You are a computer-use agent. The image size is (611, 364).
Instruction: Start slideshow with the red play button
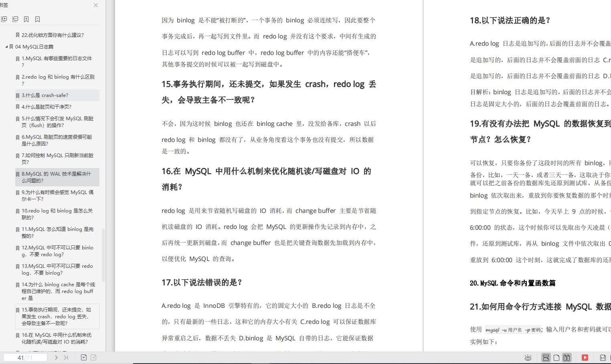pyautogui.click(x=585, y=358)
